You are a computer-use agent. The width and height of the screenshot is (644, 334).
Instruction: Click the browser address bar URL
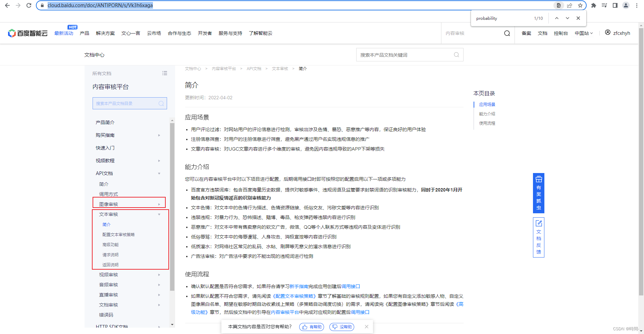(100, 5)
